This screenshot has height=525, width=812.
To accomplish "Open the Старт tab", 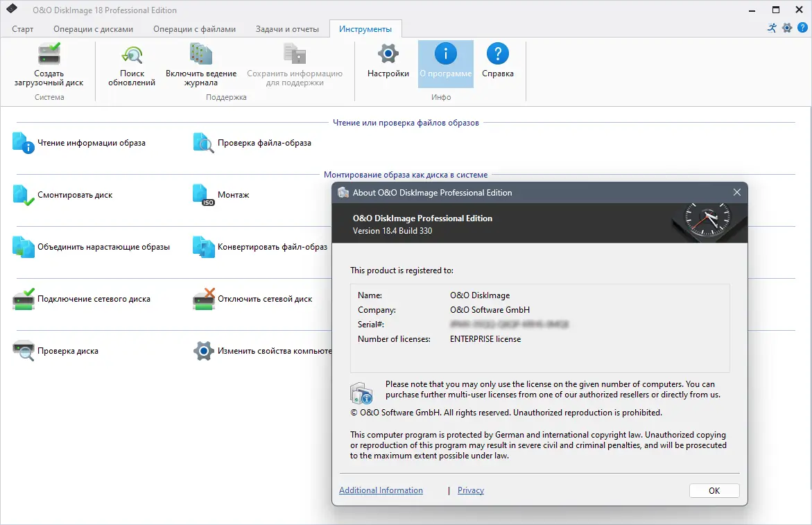I will pyautogui.click(x=22, y=29).
